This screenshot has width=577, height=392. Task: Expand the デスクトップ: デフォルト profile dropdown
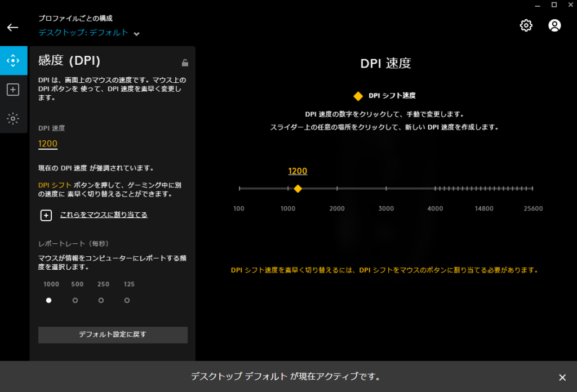(x=88, y=33)
